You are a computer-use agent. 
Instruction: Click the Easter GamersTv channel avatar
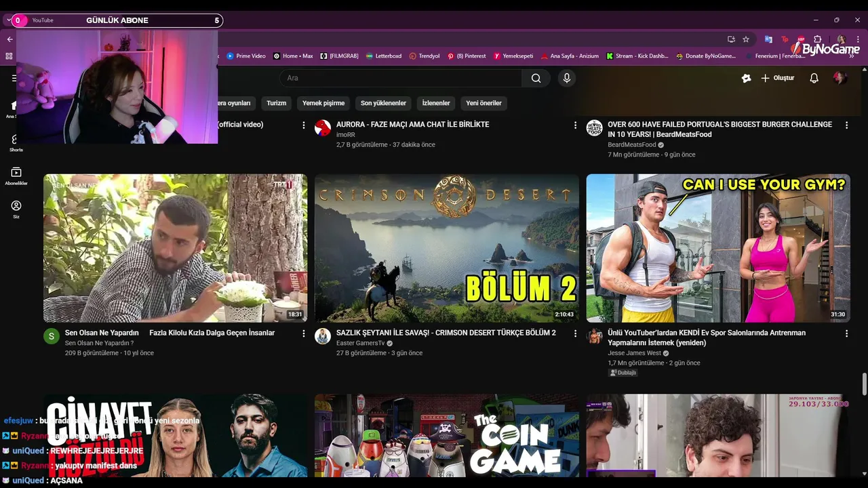(x=323, y=336)
